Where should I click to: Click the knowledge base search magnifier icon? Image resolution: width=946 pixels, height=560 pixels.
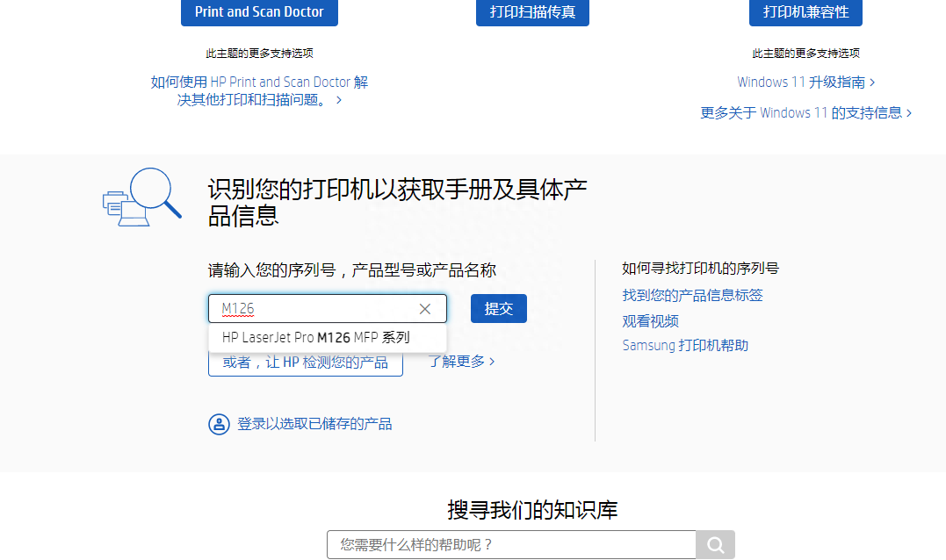pos(715,545)
